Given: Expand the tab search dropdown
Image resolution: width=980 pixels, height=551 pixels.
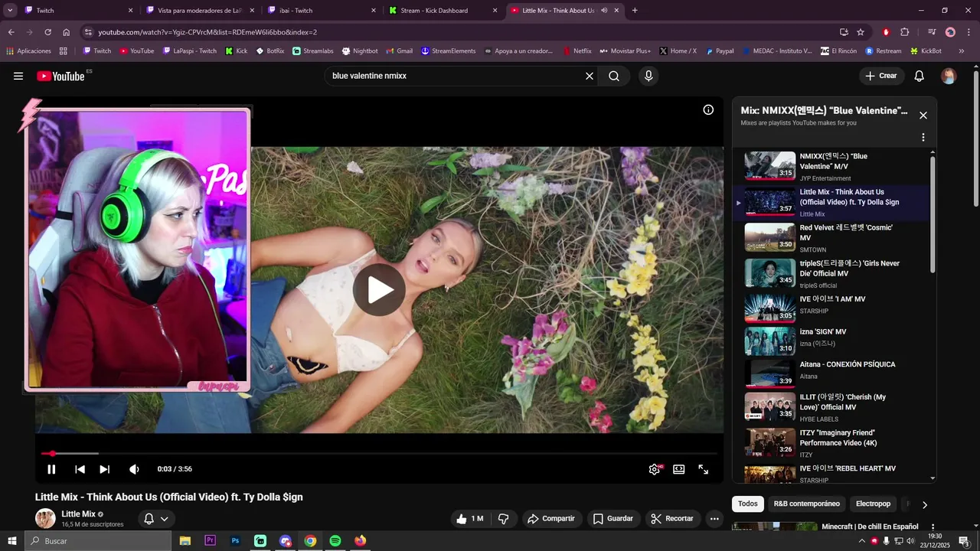Looking at the screenshot, I should (10, 11).
